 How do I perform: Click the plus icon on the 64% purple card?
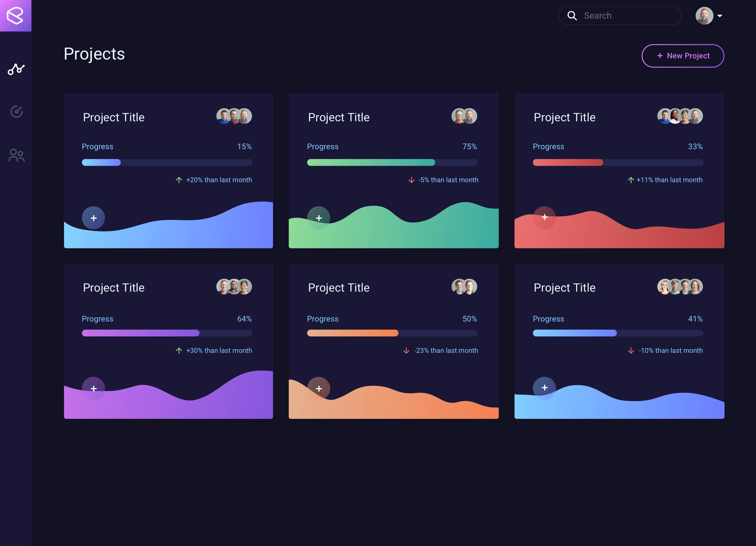point(94,388)
